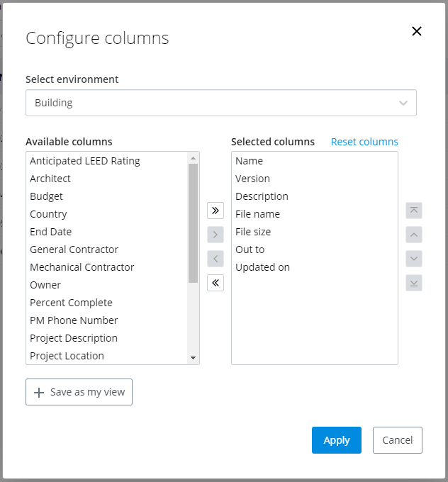Screen dimensions: 448x482
Task: Click the remove all columns double-arrow button
Action: tap(215, 283)
